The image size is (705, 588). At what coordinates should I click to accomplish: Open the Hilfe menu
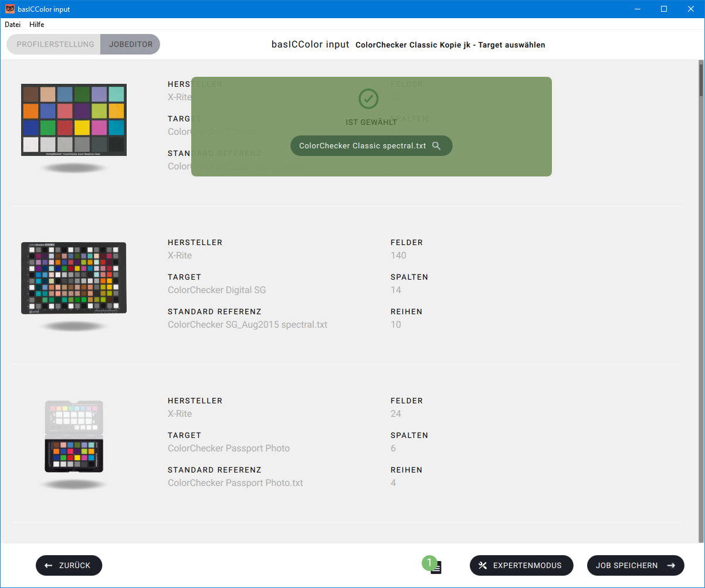37,25
